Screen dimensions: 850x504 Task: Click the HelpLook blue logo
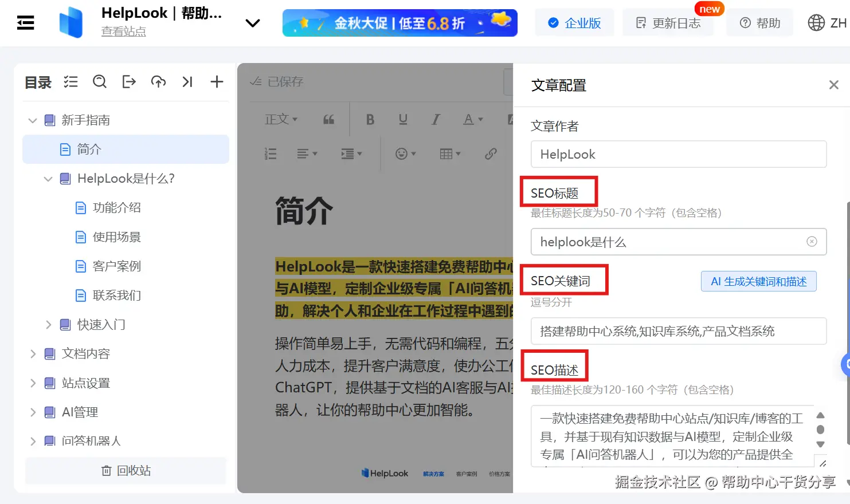[71, 22]
